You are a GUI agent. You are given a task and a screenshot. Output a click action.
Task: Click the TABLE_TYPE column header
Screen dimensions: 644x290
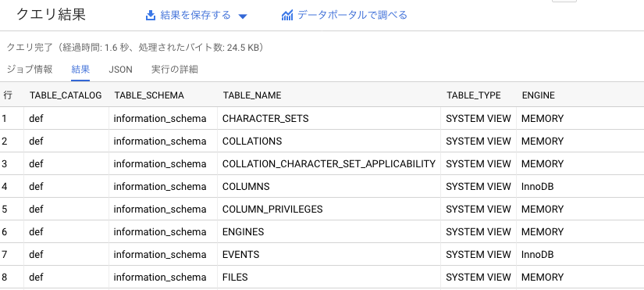pos(474,95)
